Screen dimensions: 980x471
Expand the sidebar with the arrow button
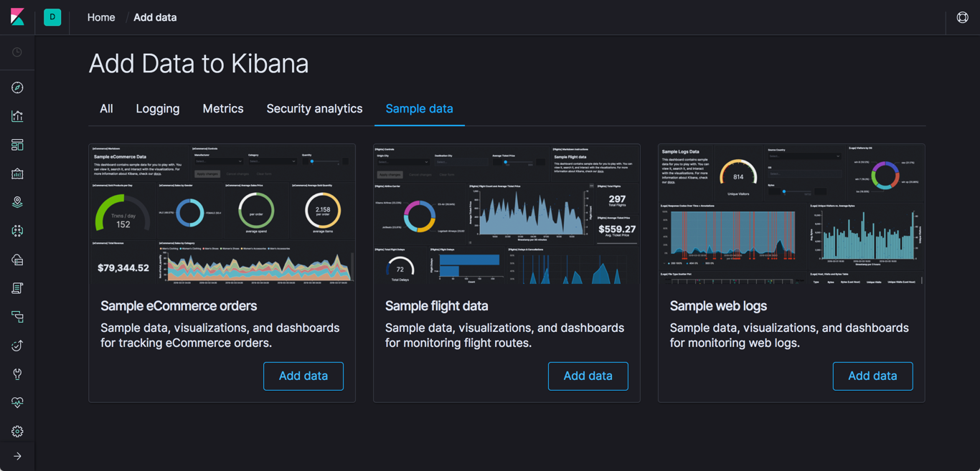click(x=17, y=455)
